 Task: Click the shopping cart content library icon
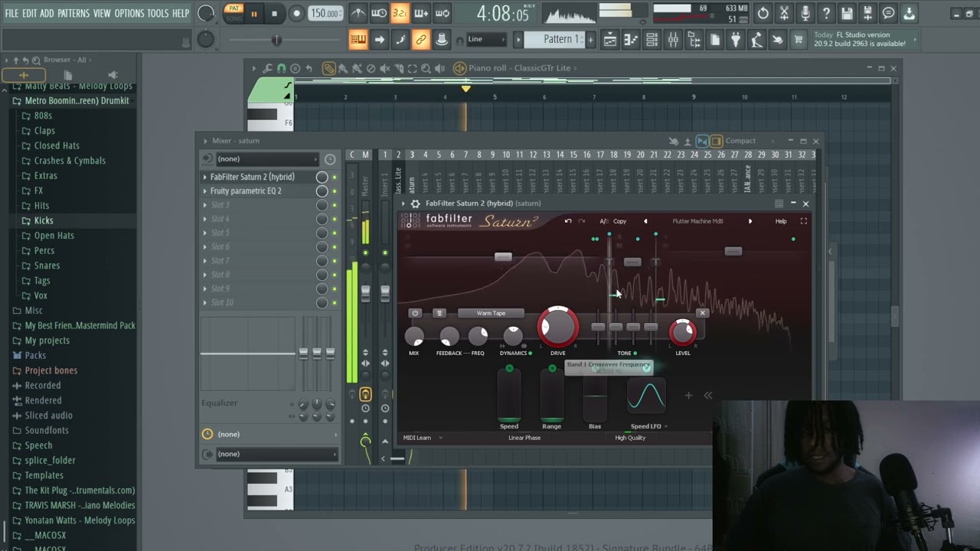(799, 40)
